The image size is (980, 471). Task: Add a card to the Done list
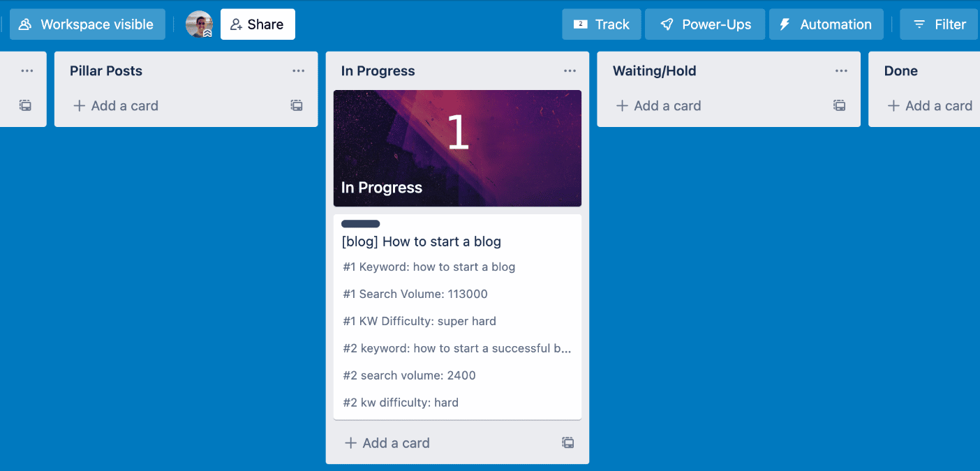929,105
